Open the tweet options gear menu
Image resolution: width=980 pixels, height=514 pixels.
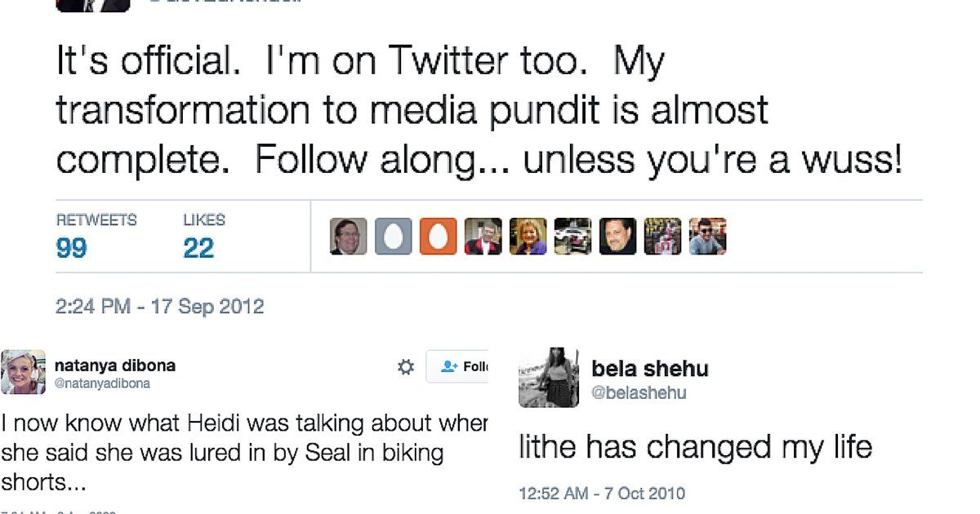405,367
